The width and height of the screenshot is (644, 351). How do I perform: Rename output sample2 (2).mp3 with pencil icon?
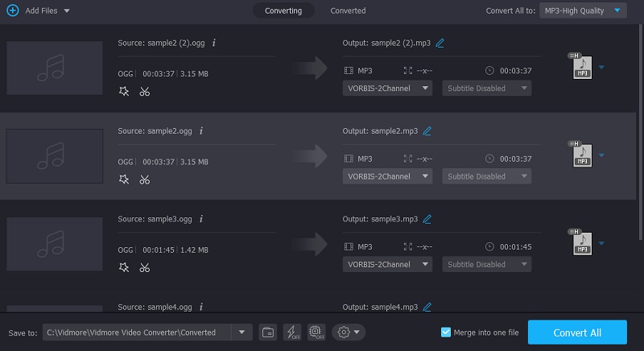point(440,43)
